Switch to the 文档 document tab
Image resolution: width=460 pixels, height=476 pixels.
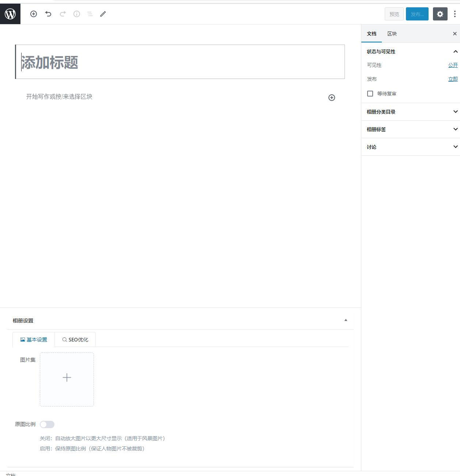(x=372, y=34)
